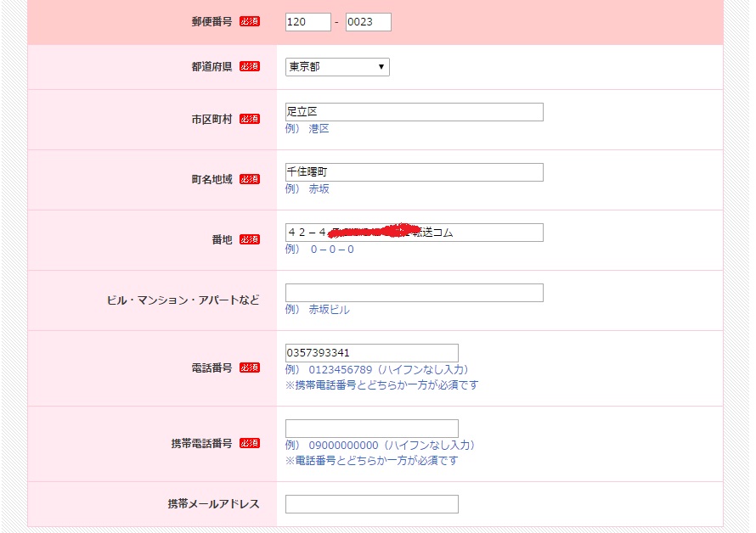This screenshot has width=756, height=533.
Task: Click the hint 例) 09000000000（ハイフンなし入力）
Action: [381, 446]
